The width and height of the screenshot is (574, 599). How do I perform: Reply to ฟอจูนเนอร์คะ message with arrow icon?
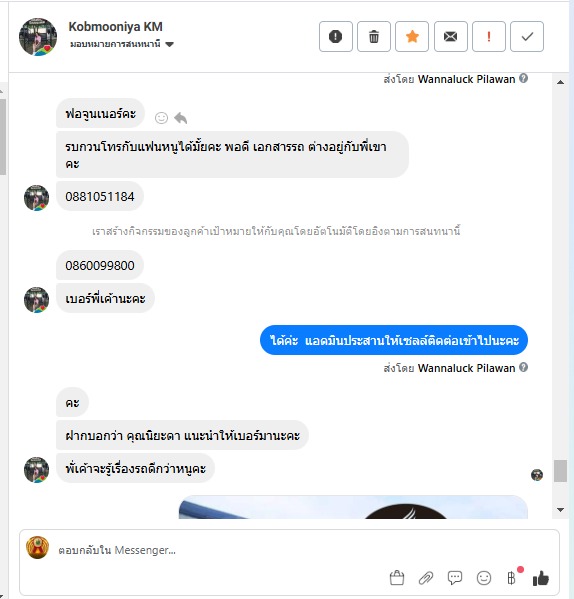tap(181, 118)
